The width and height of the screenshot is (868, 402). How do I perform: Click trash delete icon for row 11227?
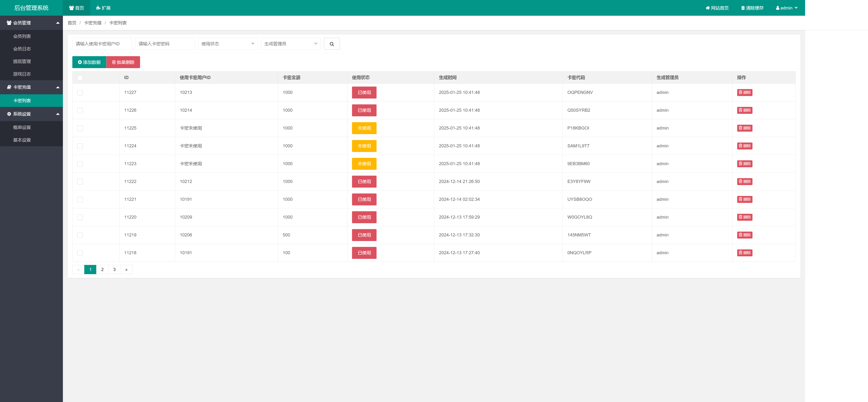point(744,92)
